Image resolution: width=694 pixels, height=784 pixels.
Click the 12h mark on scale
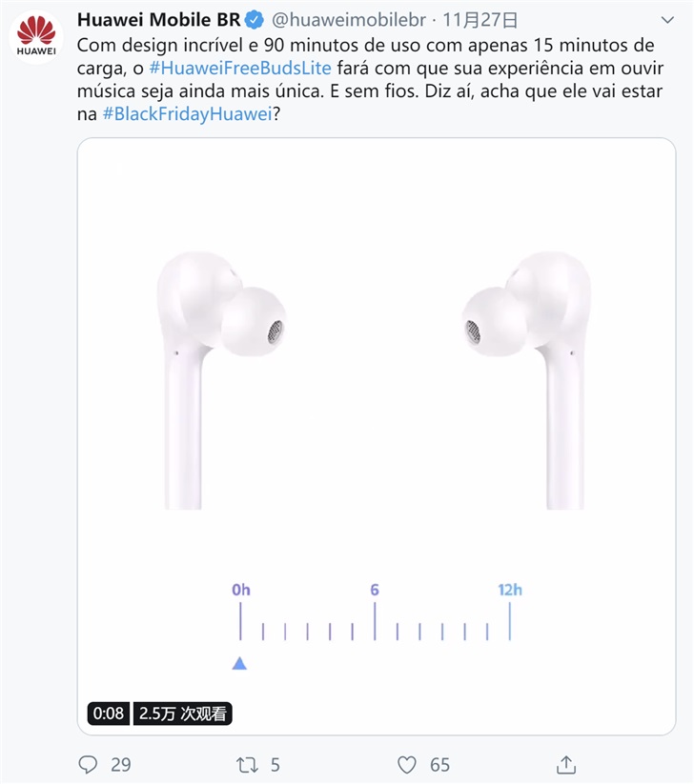(510, 590)
